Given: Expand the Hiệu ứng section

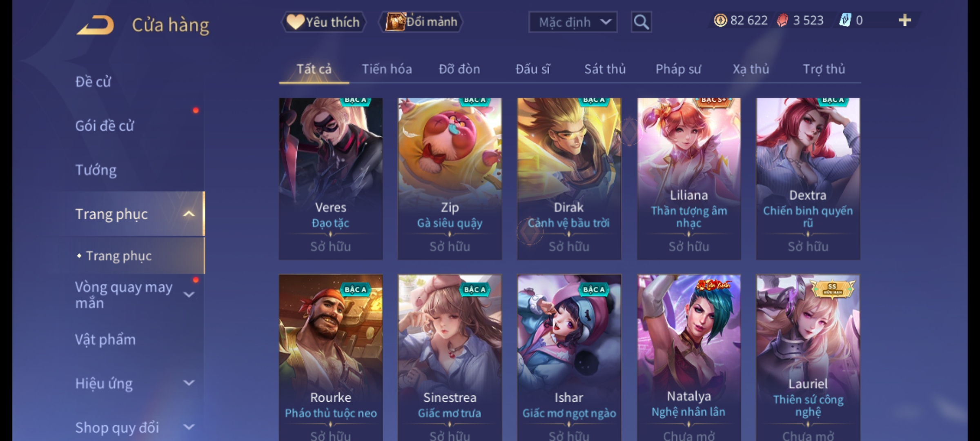Looking at the screenshot, I should click(189, 383).
